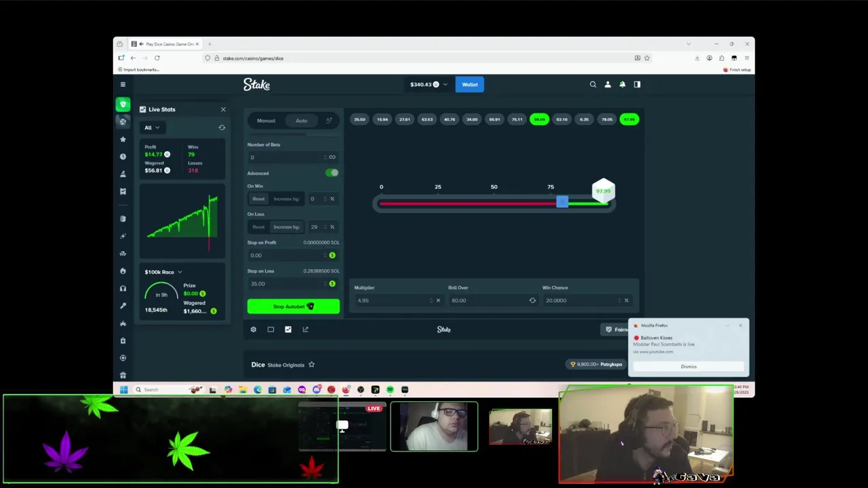The height and width of the screenshot is (488, 868).
Task: Reload the page in Firefox
Action: pyautogui.click(x=157, y=58)
